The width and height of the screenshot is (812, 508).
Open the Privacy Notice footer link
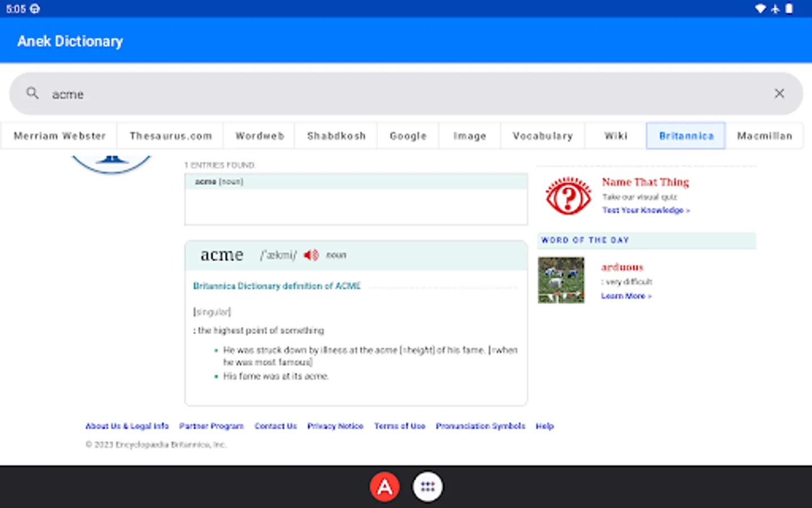point(335,426)
